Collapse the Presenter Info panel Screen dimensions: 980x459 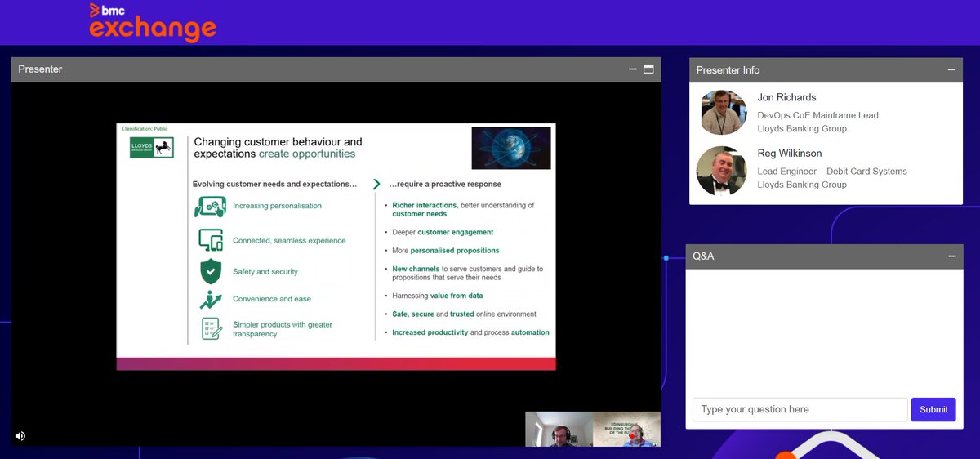951,70
